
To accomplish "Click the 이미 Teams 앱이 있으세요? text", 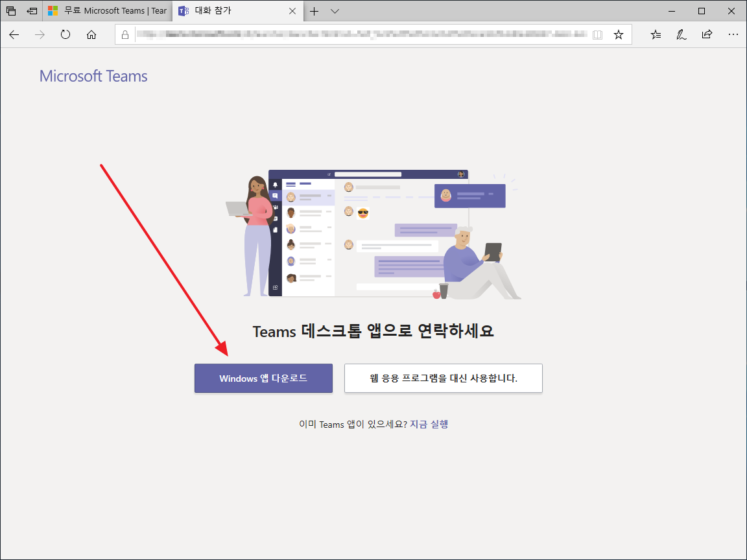I will (x=353, y=424).
